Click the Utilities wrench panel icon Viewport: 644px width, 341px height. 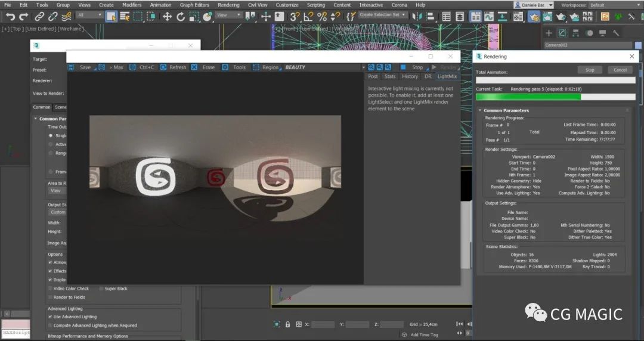coord(616,33)
